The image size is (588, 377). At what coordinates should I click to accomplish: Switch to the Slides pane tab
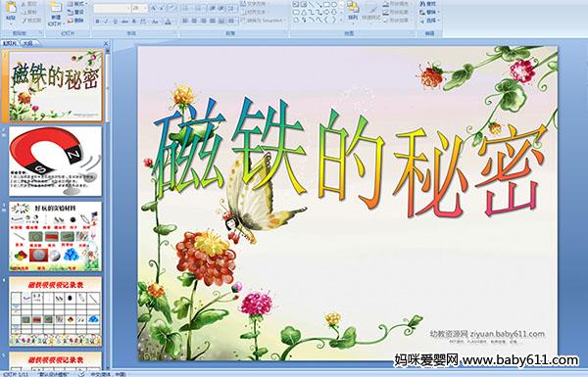(x=10, y=43)
